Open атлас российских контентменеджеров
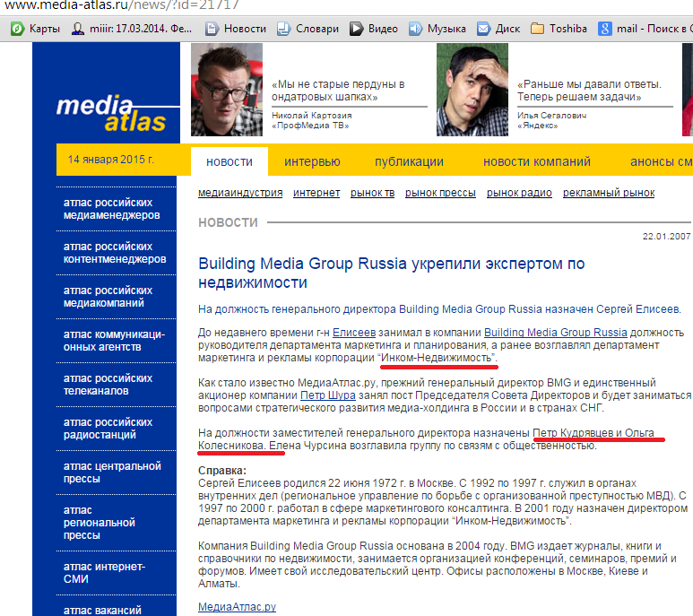 [x=115, y=253]
